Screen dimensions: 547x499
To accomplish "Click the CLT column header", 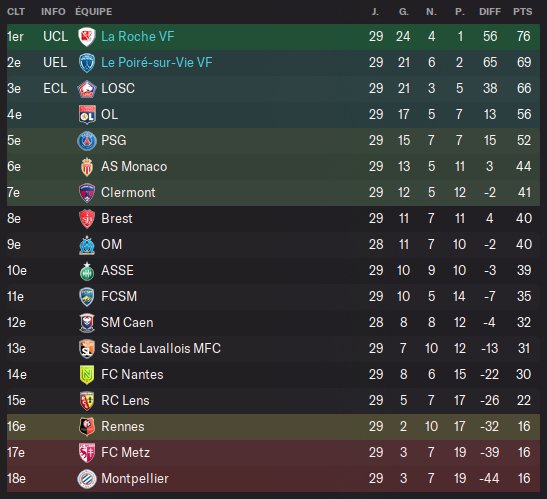I will (x=16, y=12).
